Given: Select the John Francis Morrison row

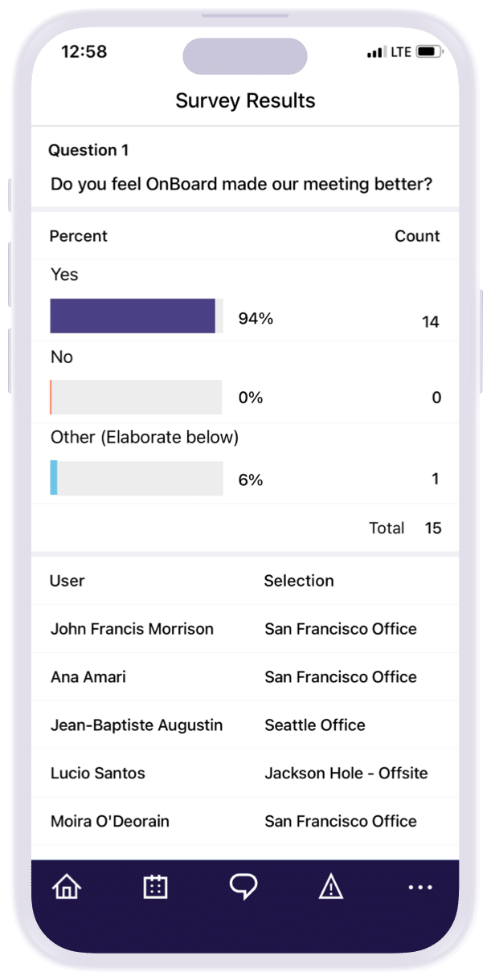Looking at the screenshot, I should (x=132, y=629).
